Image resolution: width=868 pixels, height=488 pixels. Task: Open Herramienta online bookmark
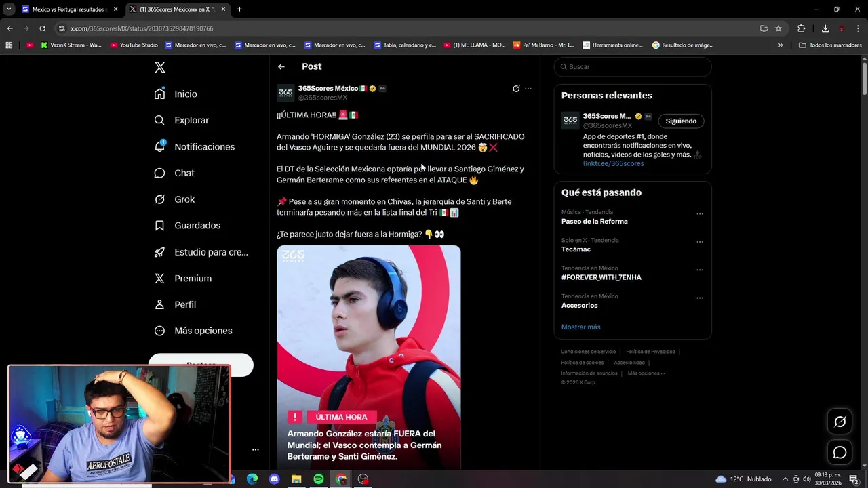point(612,45)
